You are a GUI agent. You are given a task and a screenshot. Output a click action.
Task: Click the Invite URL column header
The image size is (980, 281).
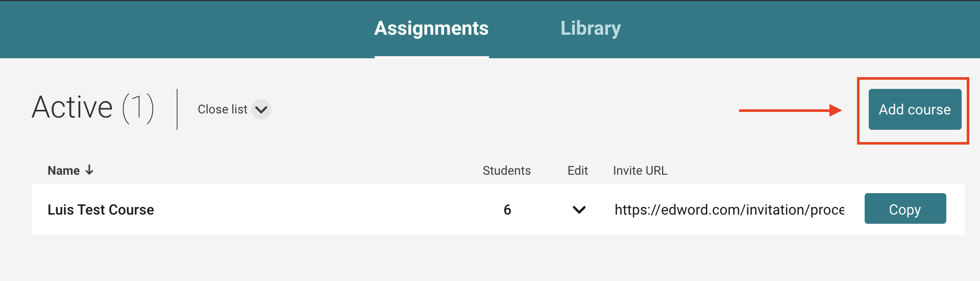640,171
